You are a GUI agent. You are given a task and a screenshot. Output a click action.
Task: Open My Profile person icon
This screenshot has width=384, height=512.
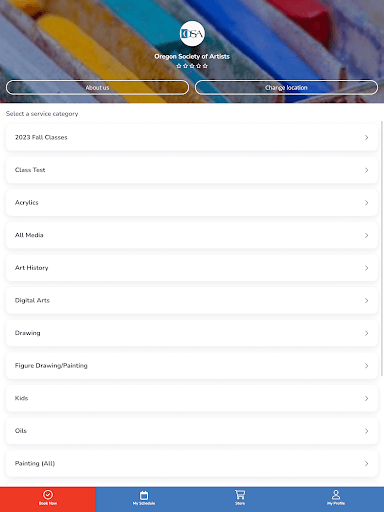click(x=336, y=494)
